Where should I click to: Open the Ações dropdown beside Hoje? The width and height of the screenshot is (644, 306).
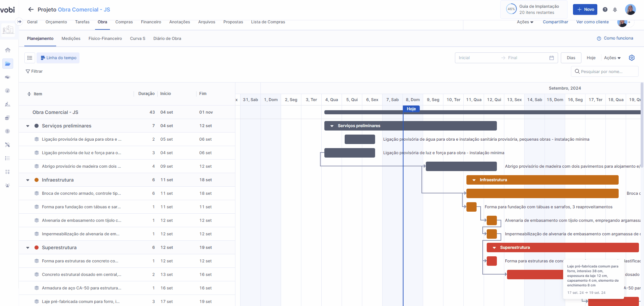pos(612,58)
